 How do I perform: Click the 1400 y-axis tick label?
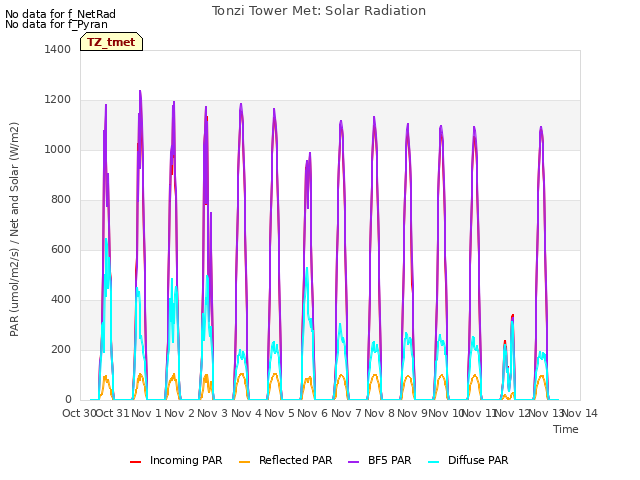58,49
